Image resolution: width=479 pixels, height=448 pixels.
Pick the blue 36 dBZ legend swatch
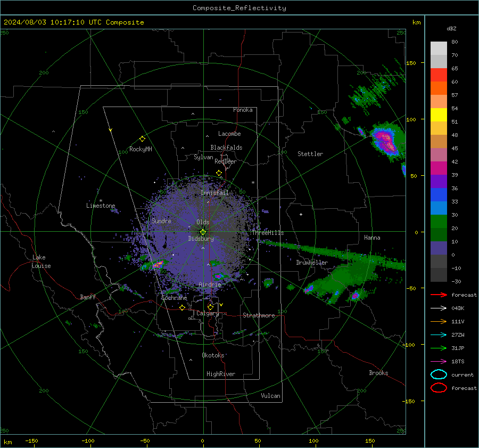(x=439, y=195)
